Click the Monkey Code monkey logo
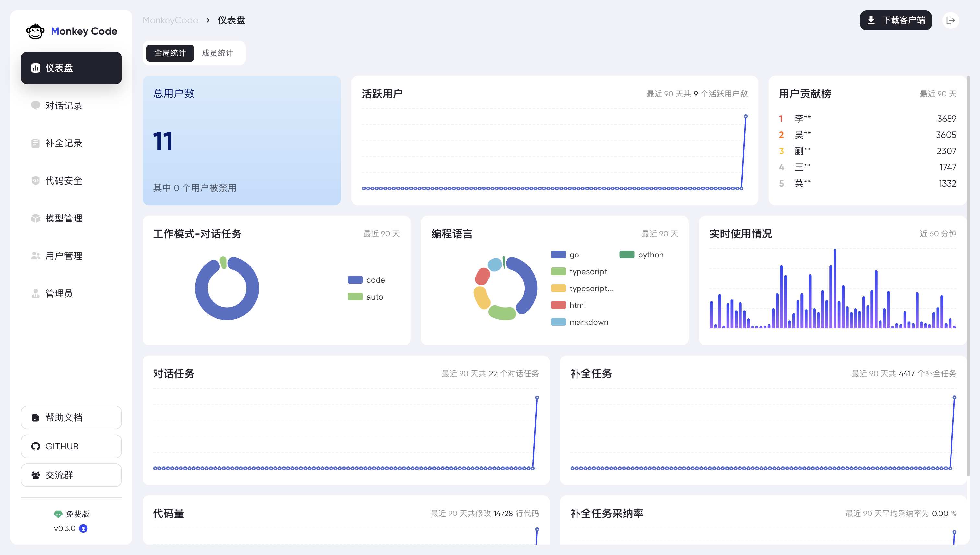980x555 pixels. pos(35,31)
